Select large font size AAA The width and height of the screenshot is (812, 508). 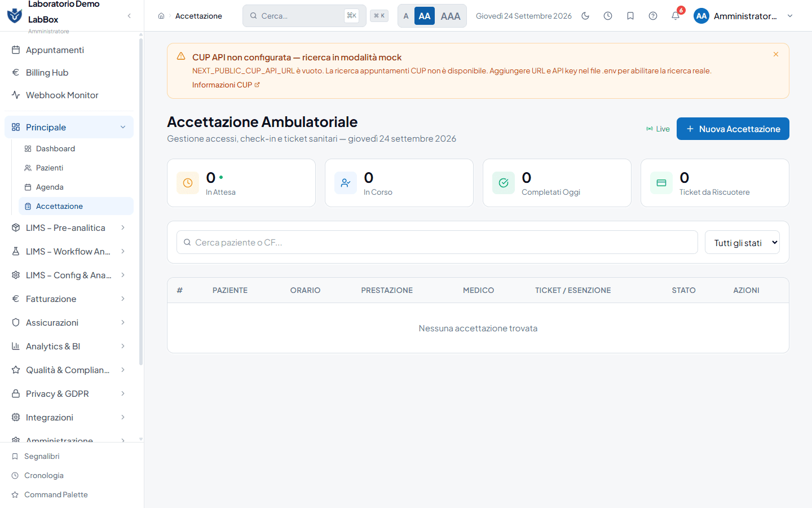pyautogui.click(x=451, y=16)
